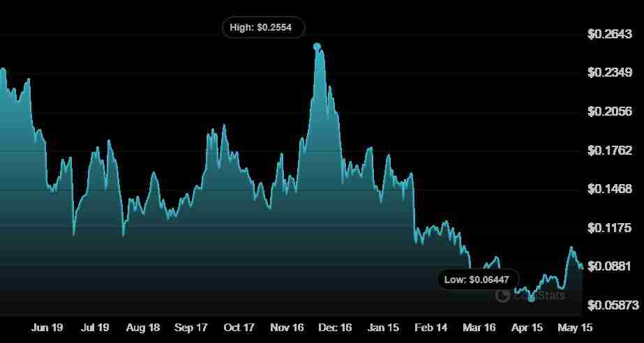Screen dimensions: 644x343
Task: Select the Mar 16 date label
Action: pyautogui.click(x=479, y=327)
